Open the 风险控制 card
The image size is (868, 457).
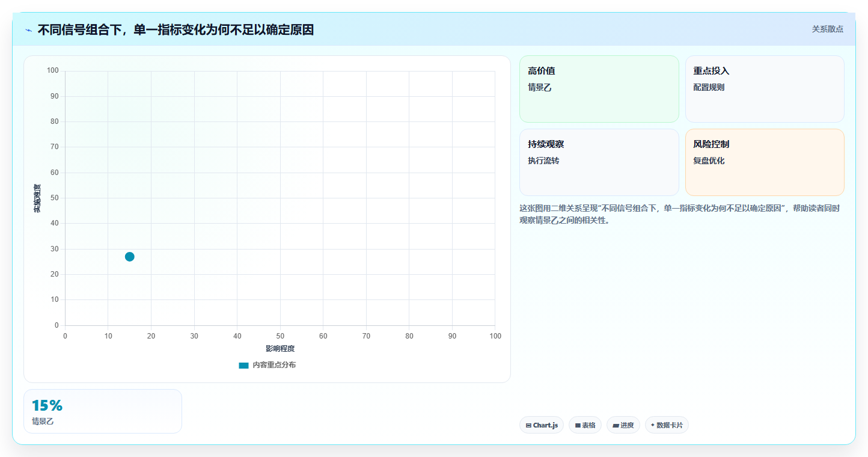tap(765, 162)
